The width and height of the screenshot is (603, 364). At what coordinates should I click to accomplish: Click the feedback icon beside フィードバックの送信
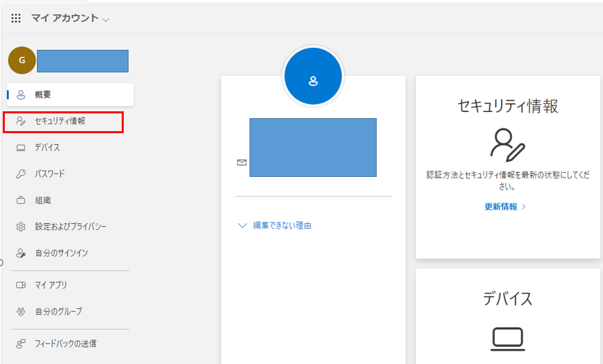[x=21, y=344]
